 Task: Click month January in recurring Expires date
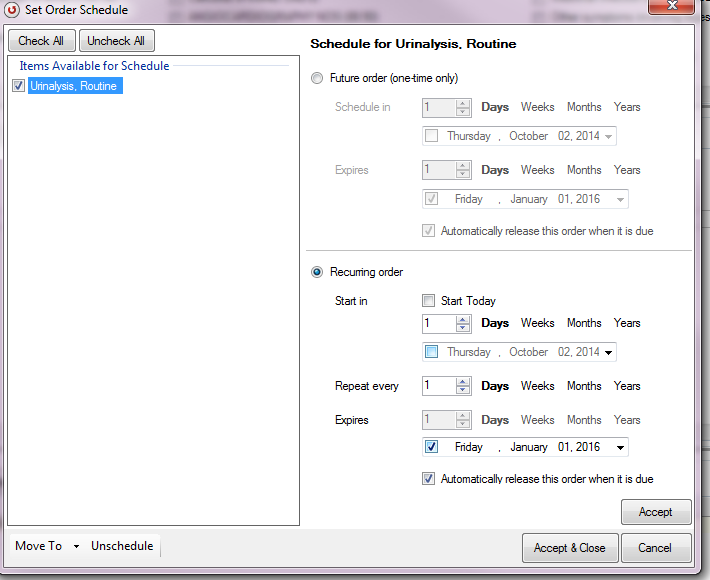tap(529, 447)
